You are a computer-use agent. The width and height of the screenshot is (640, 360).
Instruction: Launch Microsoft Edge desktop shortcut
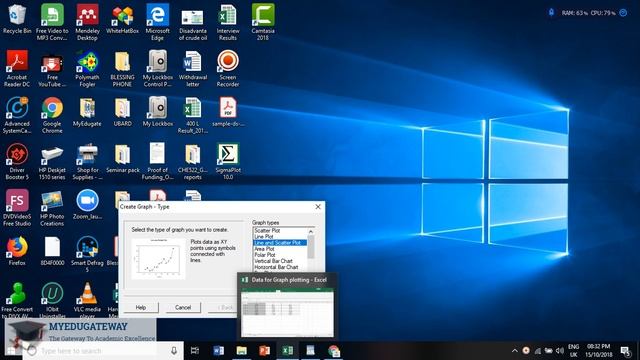point(158,22)
